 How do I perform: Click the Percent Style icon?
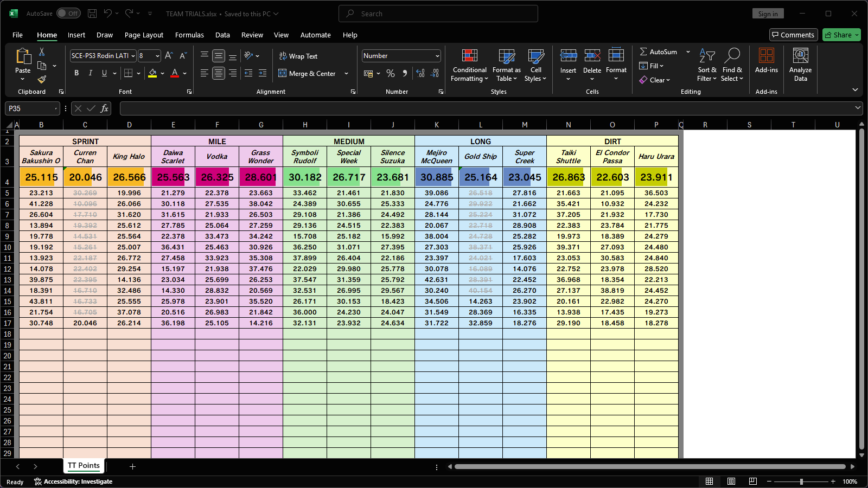[391, 73]
